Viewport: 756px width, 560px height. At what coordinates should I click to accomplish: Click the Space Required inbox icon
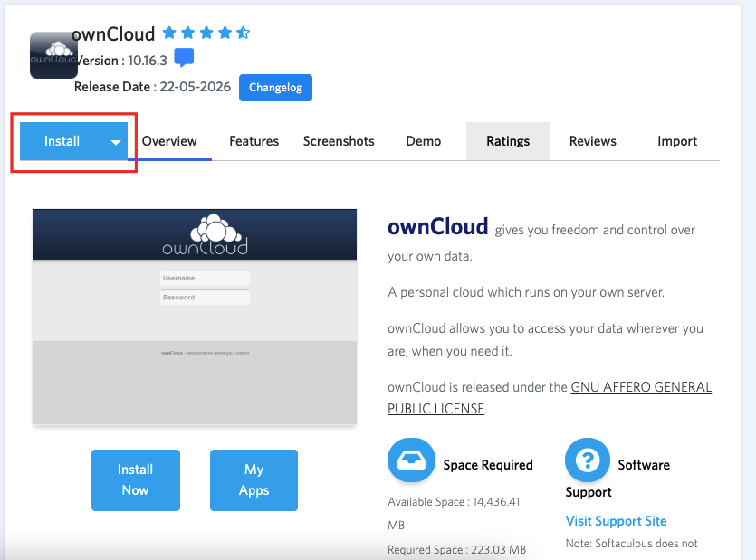coord(411,460)
